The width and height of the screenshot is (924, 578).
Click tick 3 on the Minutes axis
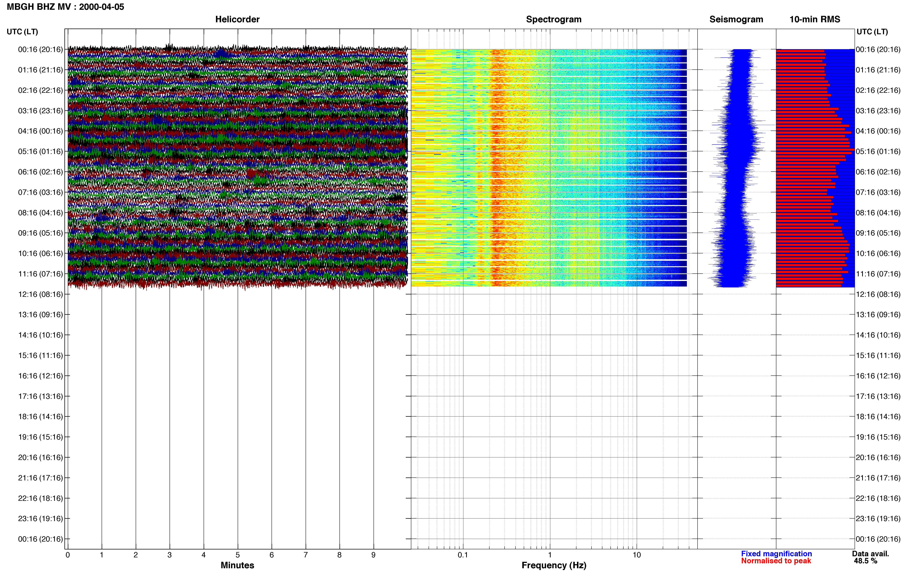pos(170,555)
